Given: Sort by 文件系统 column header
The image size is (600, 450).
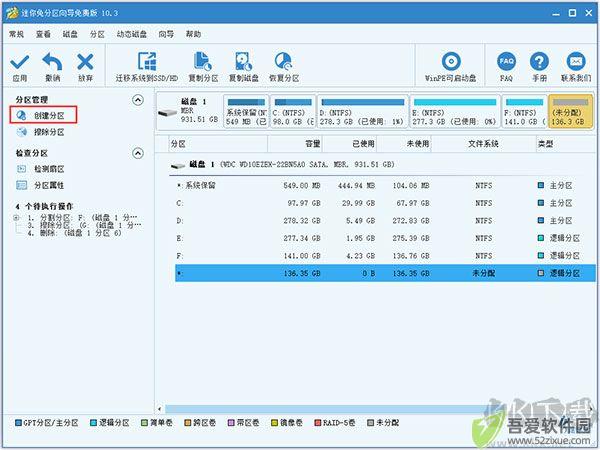Looking at the screenshot, I should pyautogui.click(x=483, y=144).
